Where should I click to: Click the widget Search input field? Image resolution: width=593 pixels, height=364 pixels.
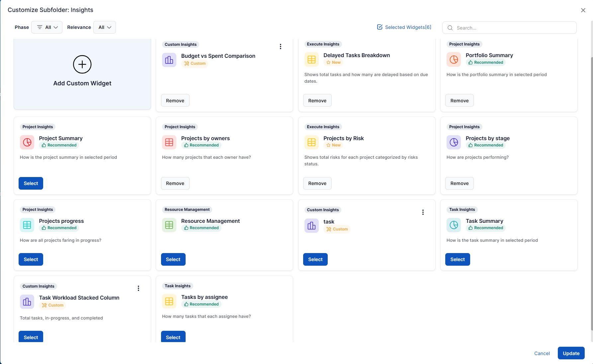pyautogui.click(x=513, y=28)
